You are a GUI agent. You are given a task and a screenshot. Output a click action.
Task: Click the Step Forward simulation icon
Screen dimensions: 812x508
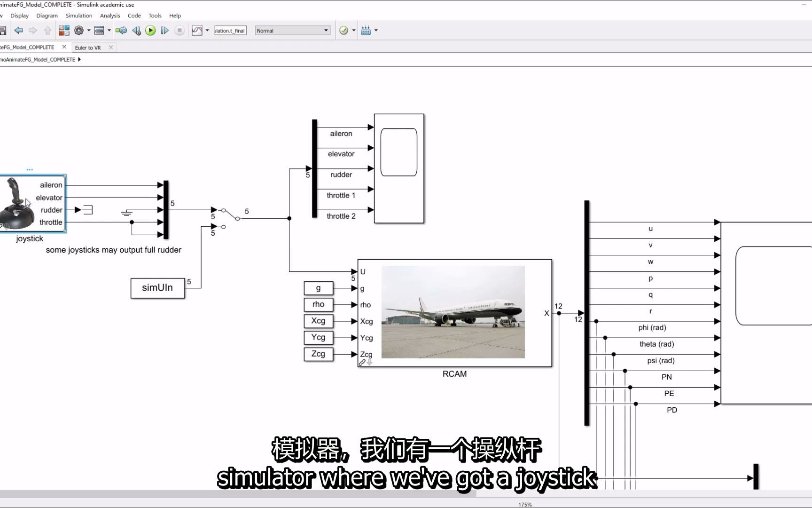(x=165, y=31)
